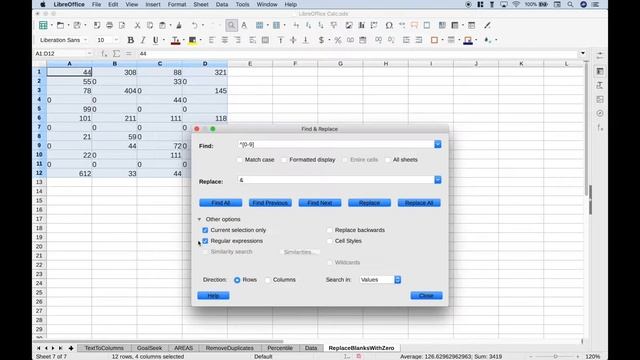640x360 pixels.
Task: Enable the Replace backwards checkbox
Action: click(330, 230)
